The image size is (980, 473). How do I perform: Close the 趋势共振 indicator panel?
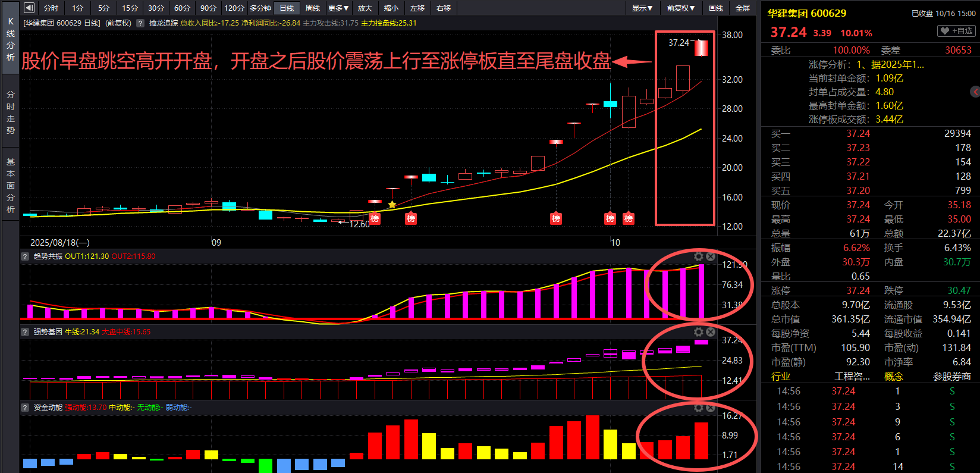click(x=711, y=256)
